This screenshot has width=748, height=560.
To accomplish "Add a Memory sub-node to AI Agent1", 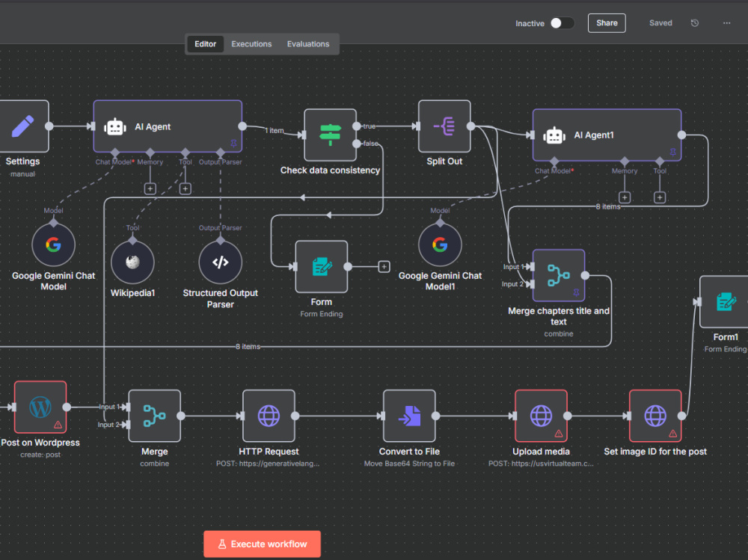I will click(625, 197).
